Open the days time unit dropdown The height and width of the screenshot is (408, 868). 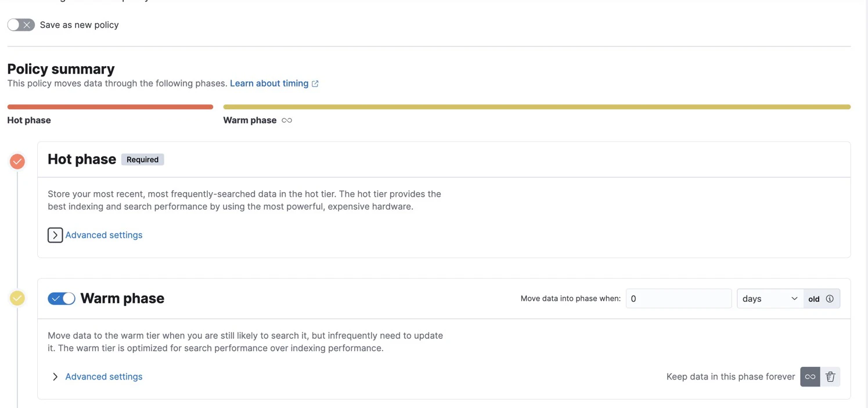770,298
